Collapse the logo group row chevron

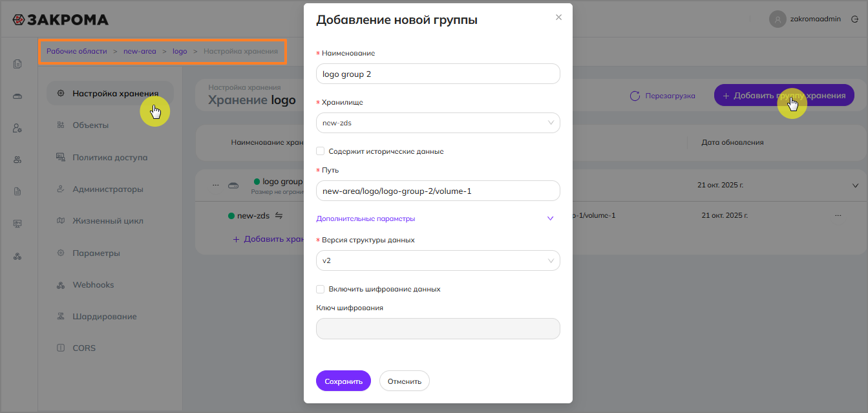coord(855,185)
